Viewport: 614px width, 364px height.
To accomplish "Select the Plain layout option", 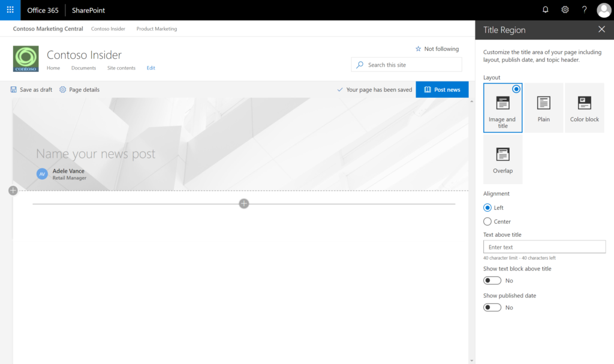I will coord(543,108).
